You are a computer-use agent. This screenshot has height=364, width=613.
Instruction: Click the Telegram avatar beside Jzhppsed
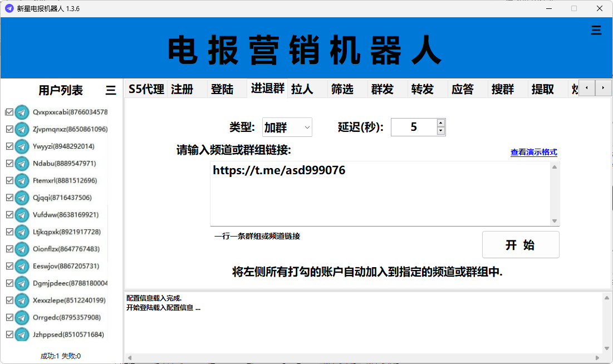coord(22,335)
